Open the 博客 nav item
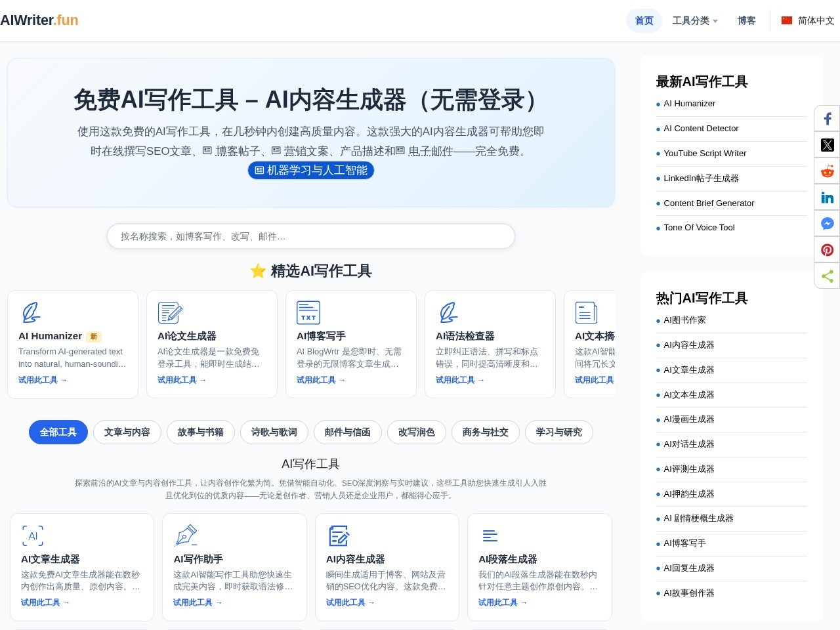This screenshot has height=630, width=840. [x=747, y=20]
